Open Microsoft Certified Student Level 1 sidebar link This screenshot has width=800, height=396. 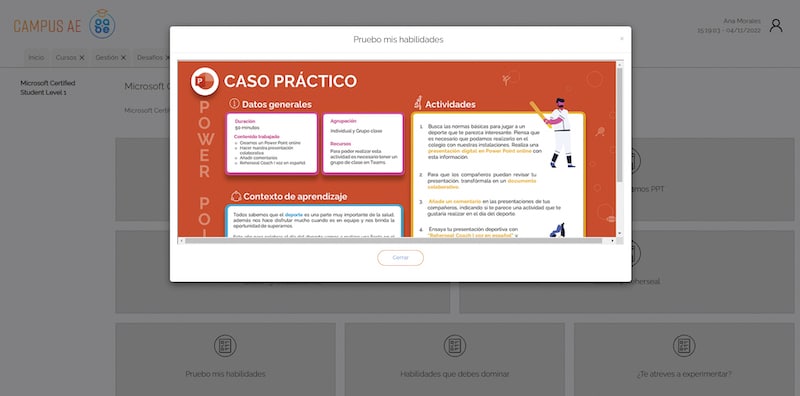tap(47, 88)
